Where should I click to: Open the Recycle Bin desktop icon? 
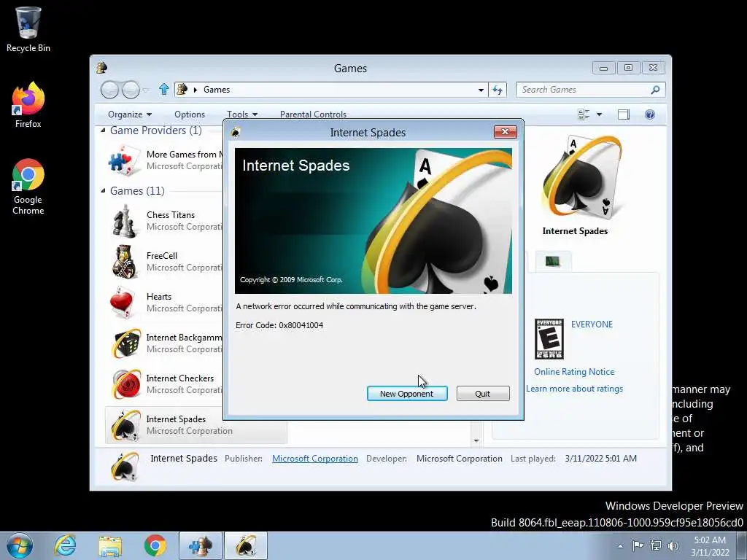pyautogui.click(x=28, y=29)
